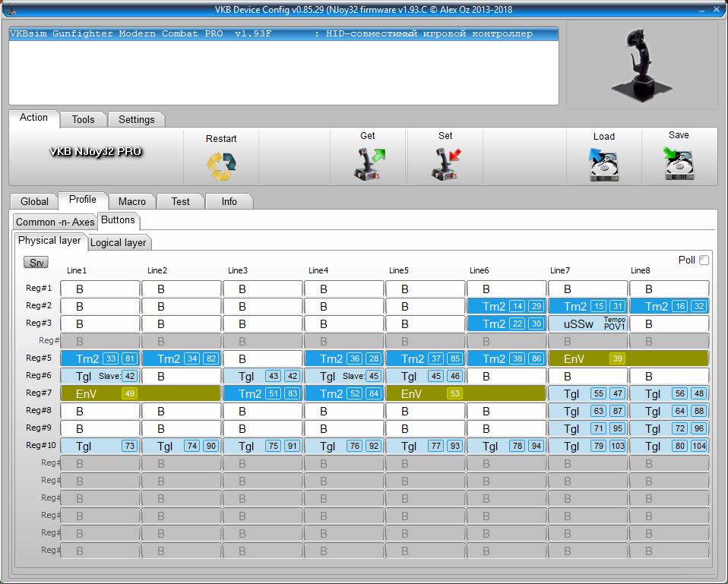This screenshot has height=584, width=728.
Task: Select the Tgl 74 90 cell
Action: pyautogui.click(x=182, y=447)
